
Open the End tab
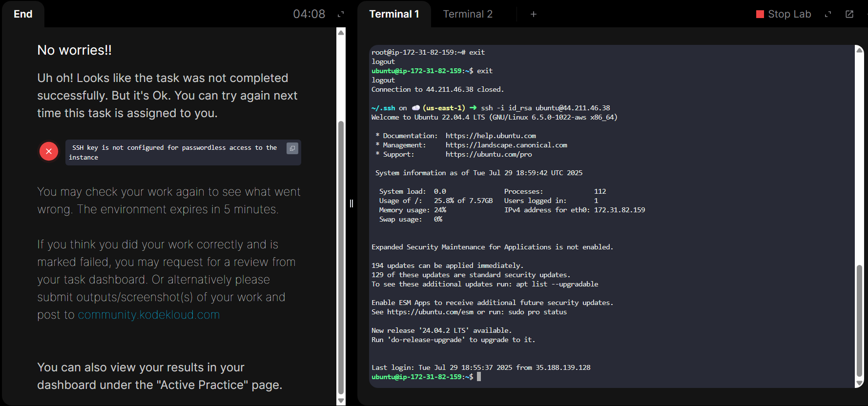coord(23,14)
